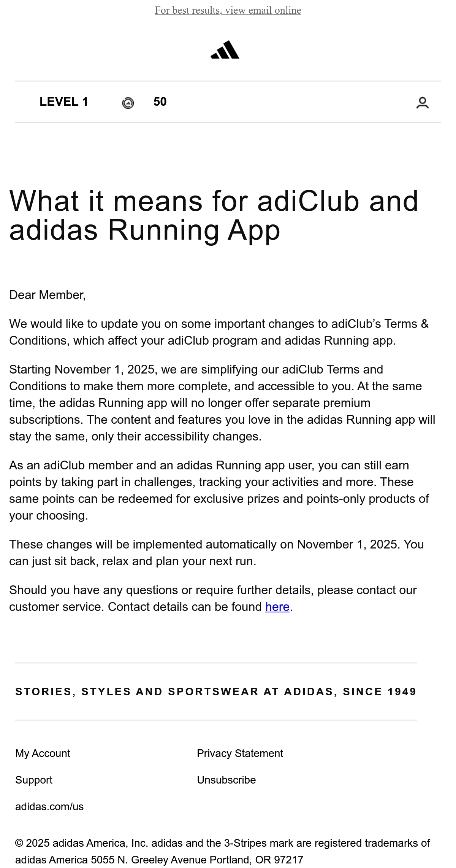Click the Stories, Styles and Sportswear tagline
This screenshot has width=456, height=868.
(216, 692)
